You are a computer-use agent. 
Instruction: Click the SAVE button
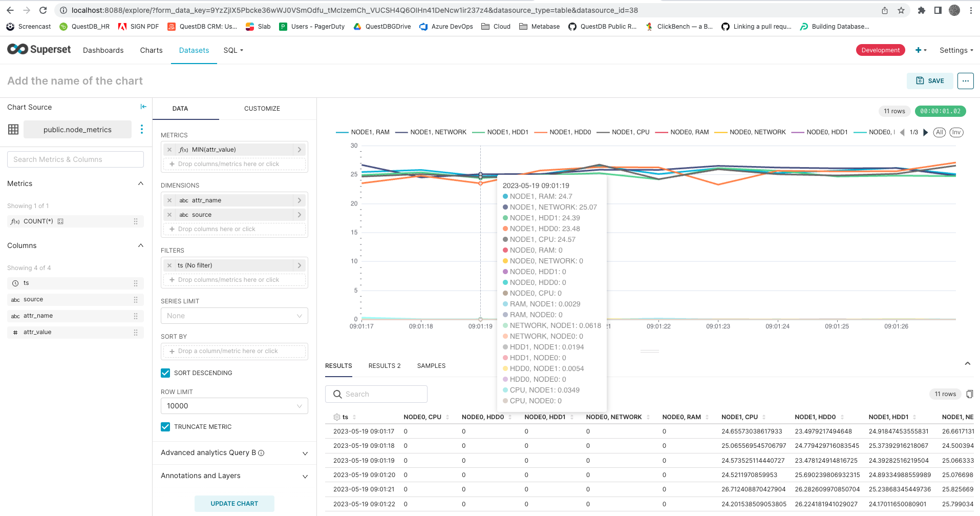point(930,81)
